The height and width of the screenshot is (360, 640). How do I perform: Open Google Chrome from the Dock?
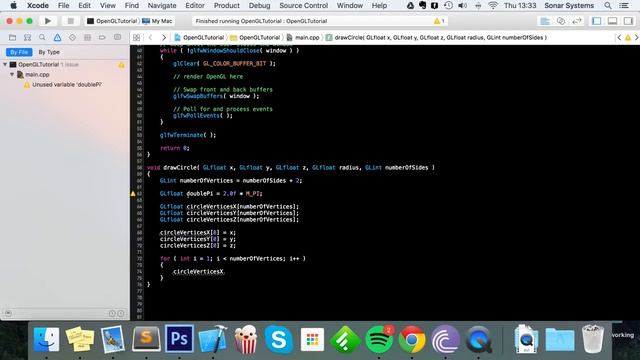tap(412, 339)
